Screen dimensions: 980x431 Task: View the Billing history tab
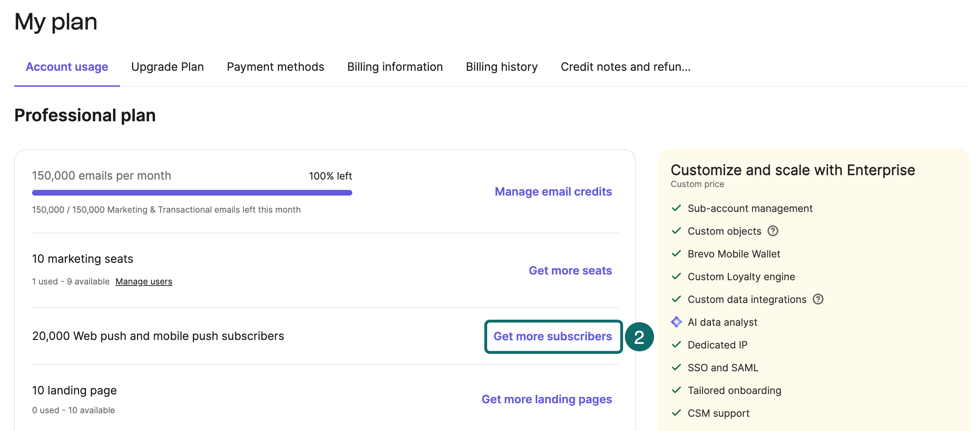[501, 67]
